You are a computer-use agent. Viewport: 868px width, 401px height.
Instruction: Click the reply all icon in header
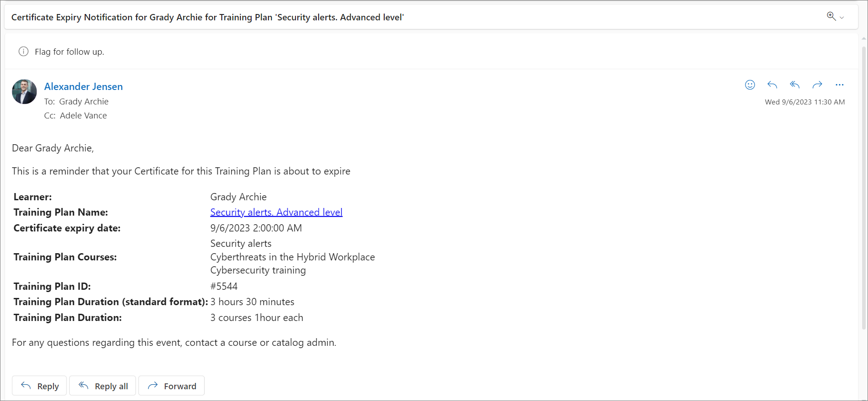click(795, 85)
